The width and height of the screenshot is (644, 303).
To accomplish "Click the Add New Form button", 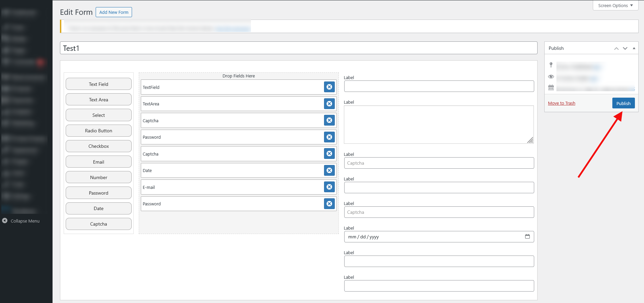I will point(114,12).
